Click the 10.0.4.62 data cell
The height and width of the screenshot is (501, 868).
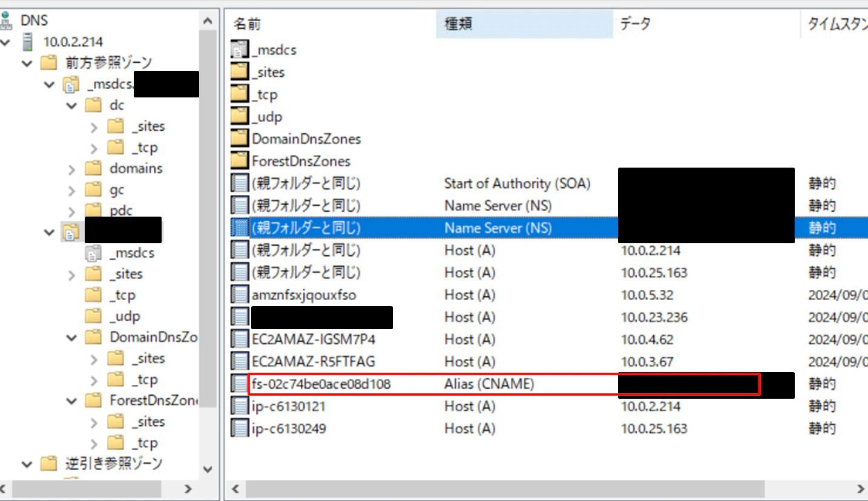647,339
